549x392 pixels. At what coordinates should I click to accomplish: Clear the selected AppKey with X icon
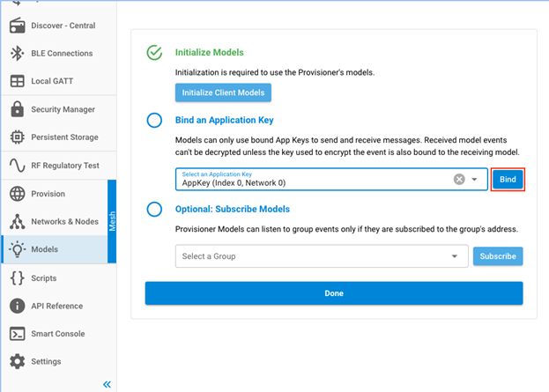click(x=459, y=180)
